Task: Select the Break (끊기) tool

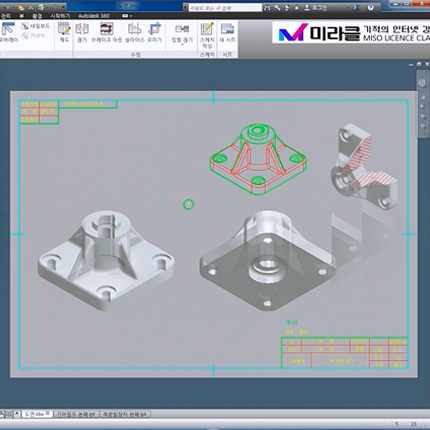Action: pos(82,33)
